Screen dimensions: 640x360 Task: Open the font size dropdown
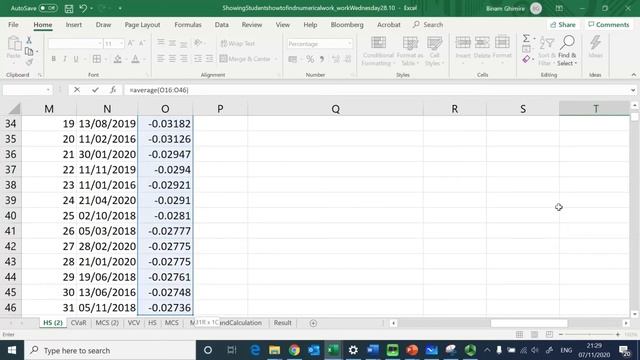click(x=121, y=44)
